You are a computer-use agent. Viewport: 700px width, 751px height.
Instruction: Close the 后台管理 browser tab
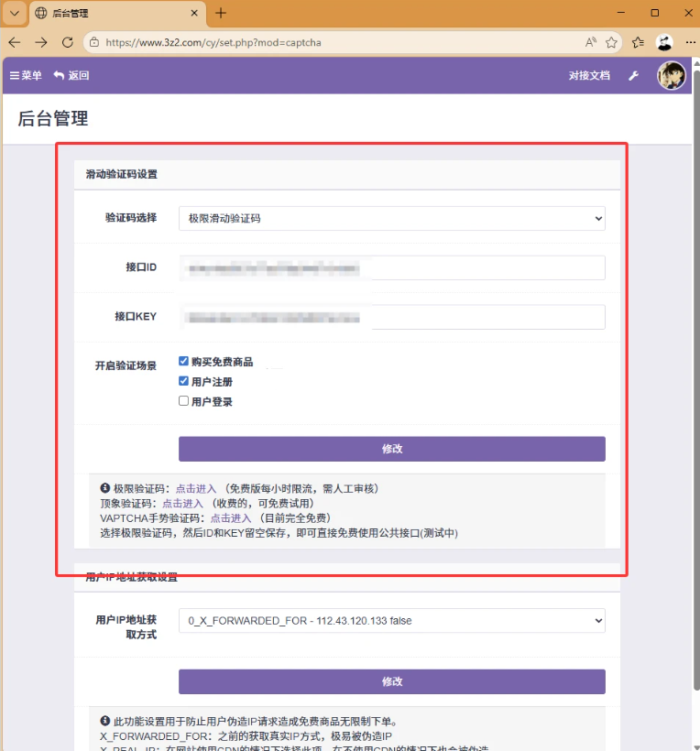[194, 13]
